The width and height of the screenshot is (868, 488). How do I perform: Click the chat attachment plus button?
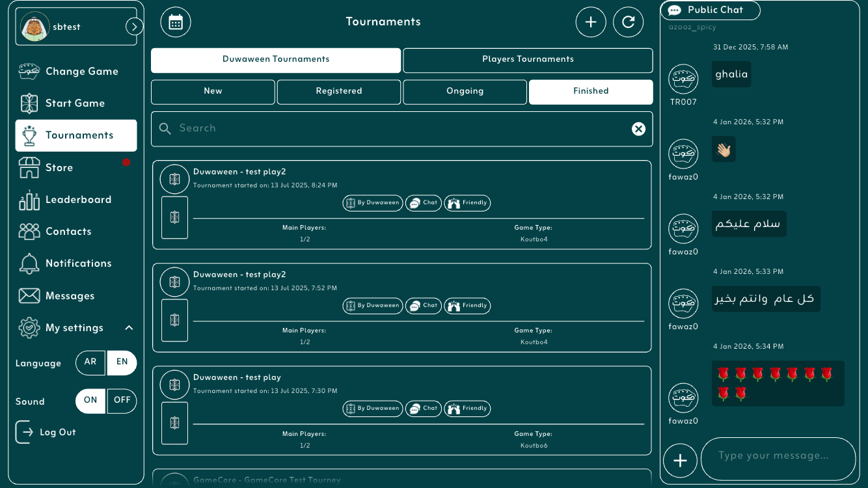coord(680,461)
